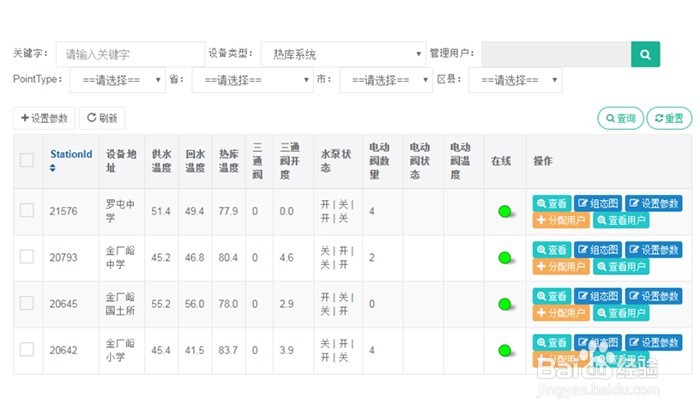Click the address cell 罗屯中学
Image resolution: width=700 pixels, height=415 pixels.
120,211
